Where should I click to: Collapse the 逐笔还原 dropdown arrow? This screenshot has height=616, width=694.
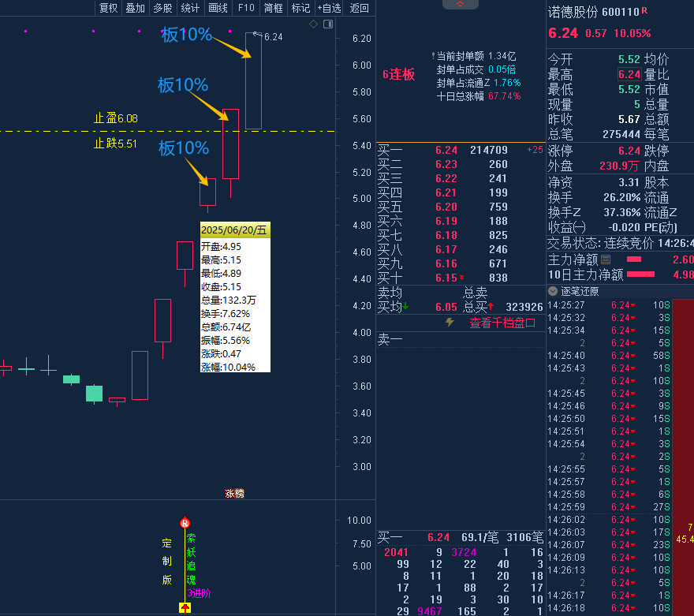pos(553,291)
